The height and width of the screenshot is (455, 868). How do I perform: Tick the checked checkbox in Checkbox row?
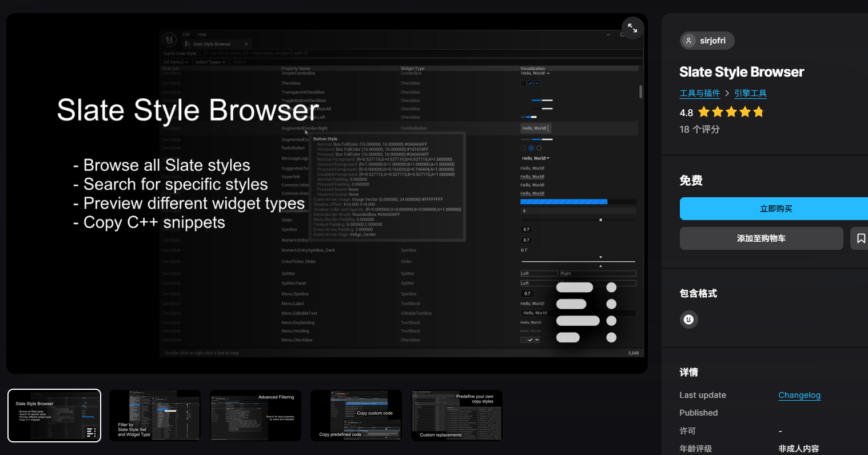coord(530,83)
